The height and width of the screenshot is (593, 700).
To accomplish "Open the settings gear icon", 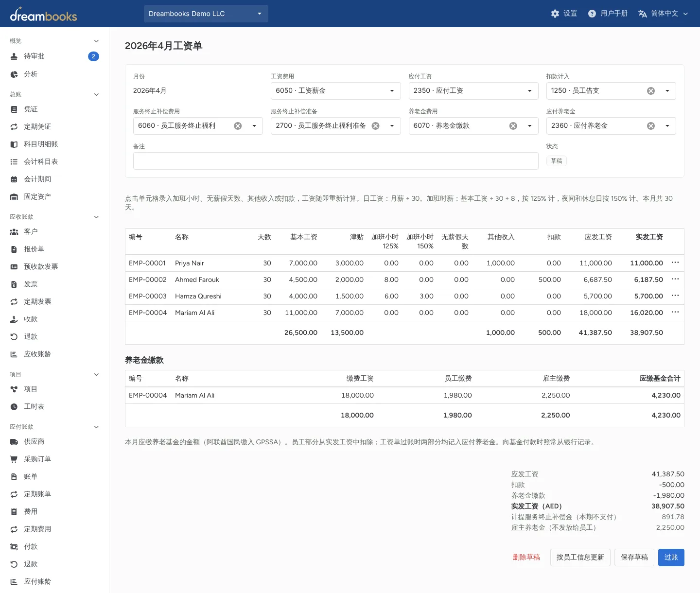I will [x=555, y=14].
